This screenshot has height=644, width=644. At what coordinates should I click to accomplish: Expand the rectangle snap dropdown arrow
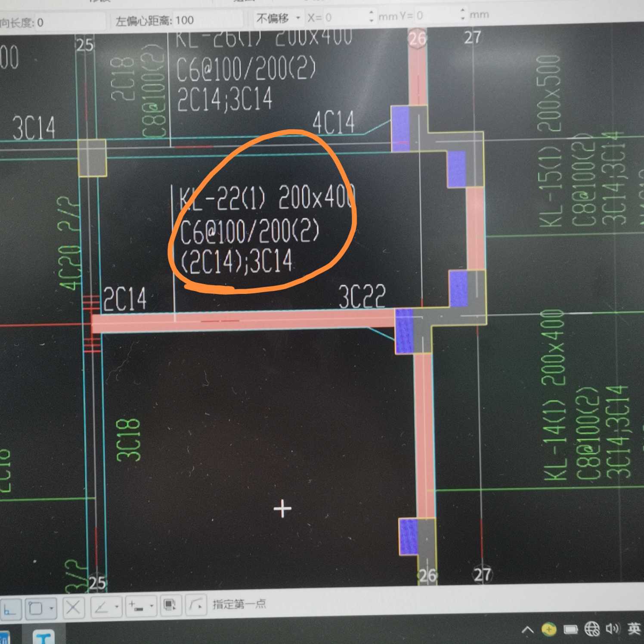[x=52, y=608]
